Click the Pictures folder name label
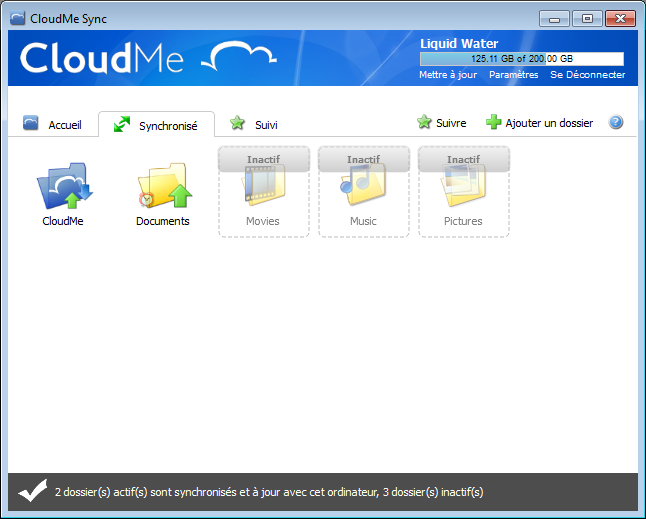Screen dimensions: 646x519 [463, 221]
